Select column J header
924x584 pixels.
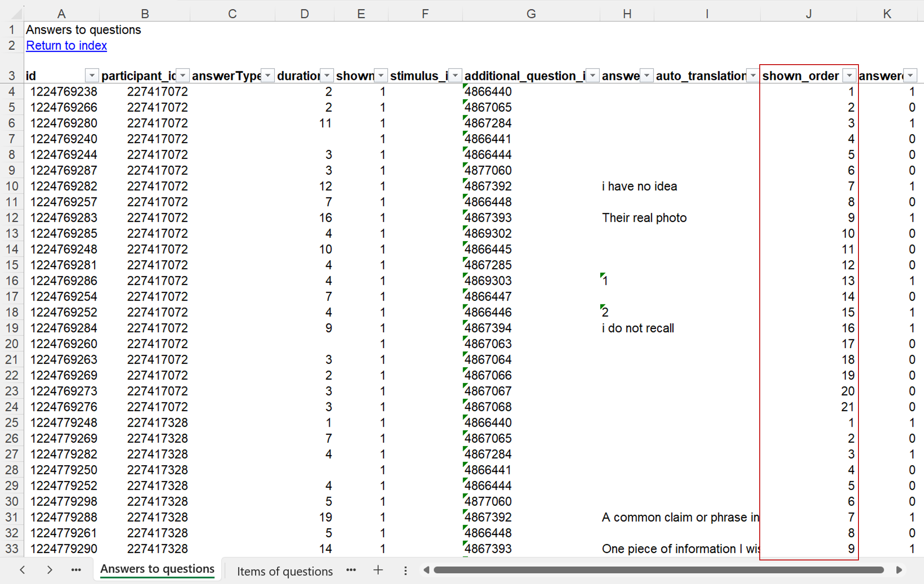[808, 14]
